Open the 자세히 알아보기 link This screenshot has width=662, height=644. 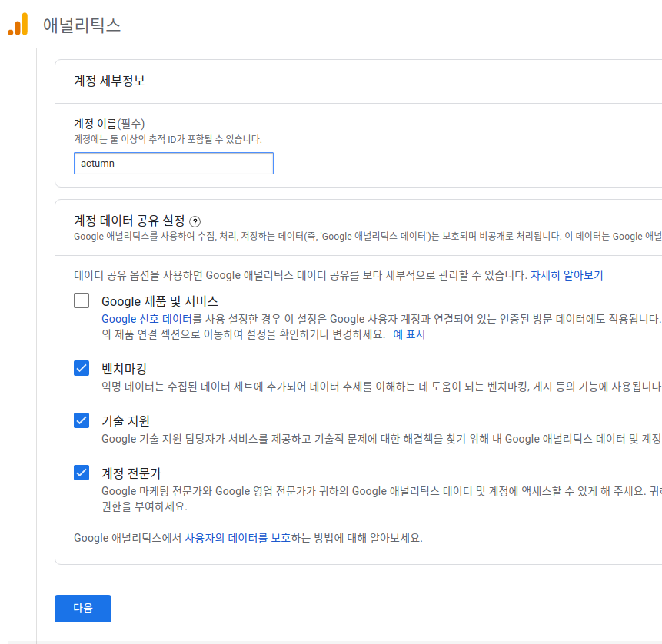pyautogui.click(x=567, y=275)
